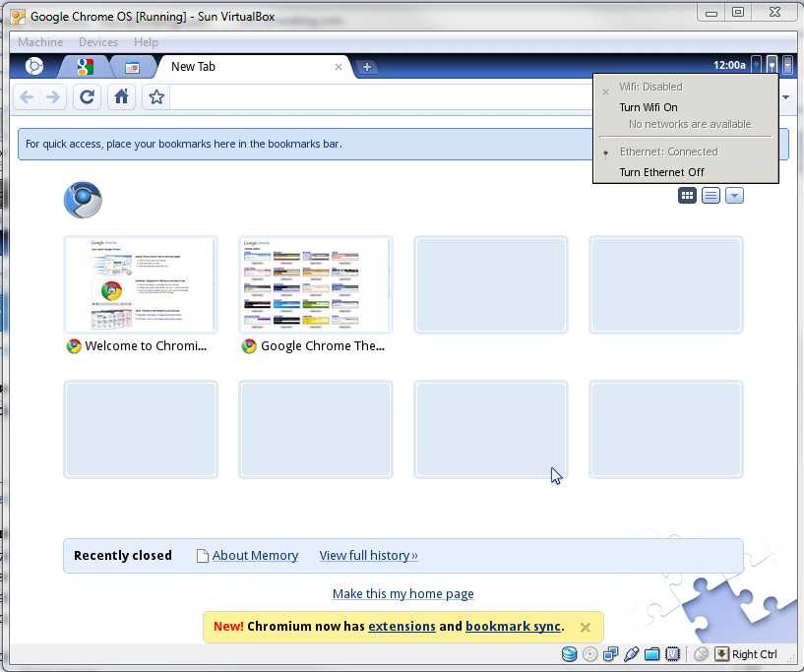Bookmark this page with the star
804x672 pixels.
pos(156,96)
